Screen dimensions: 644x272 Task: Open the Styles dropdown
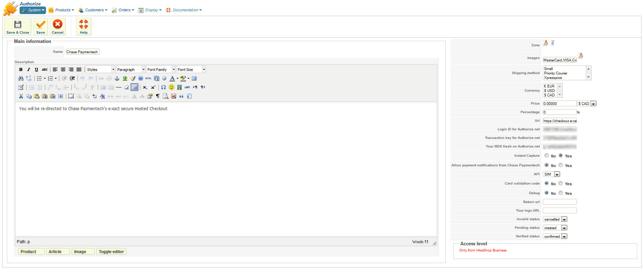click(x=101, y=70)
